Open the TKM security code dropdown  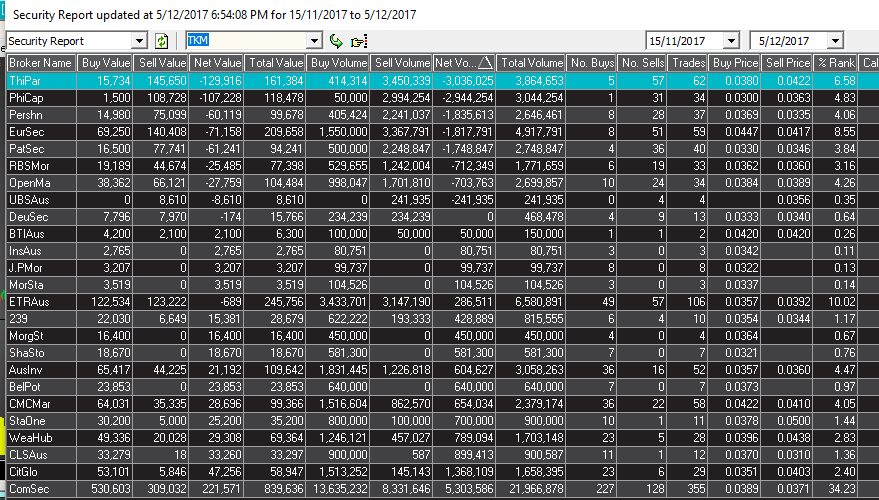[316, 41]
